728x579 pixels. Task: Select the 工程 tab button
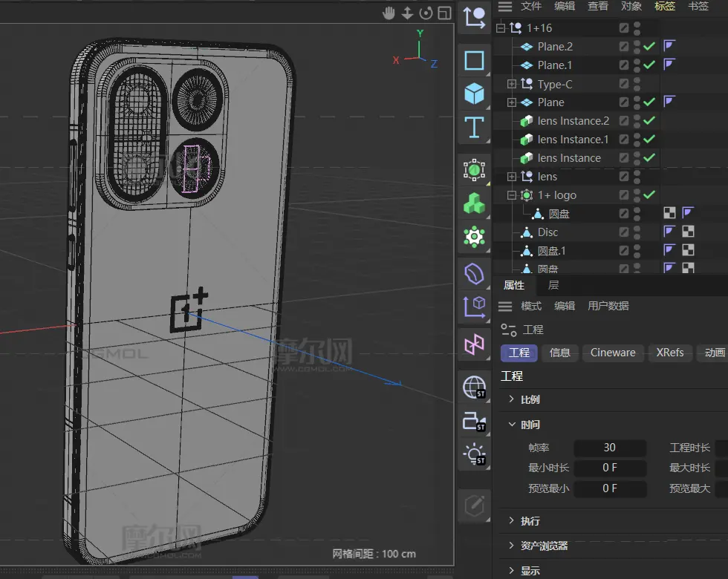pyautogui.click(x=519, y=353)
